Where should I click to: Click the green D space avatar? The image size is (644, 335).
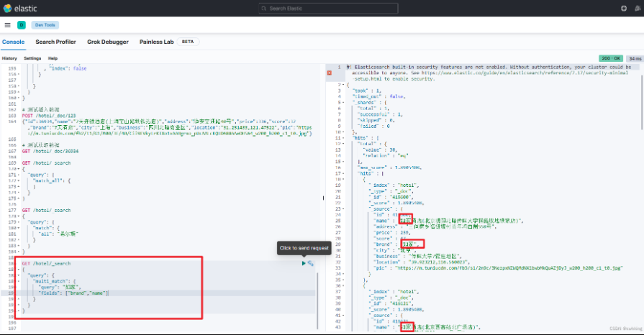(x=21, y=25)
